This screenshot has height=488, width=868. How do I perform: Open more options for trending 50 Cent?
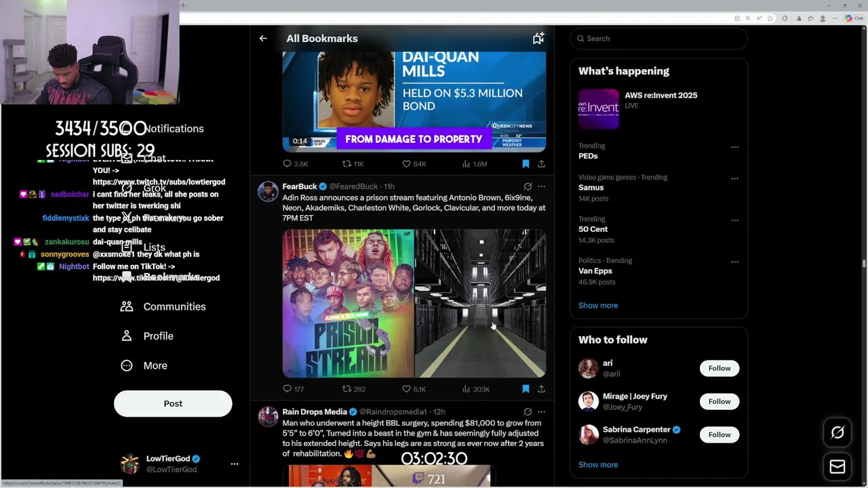pos(734,220)
